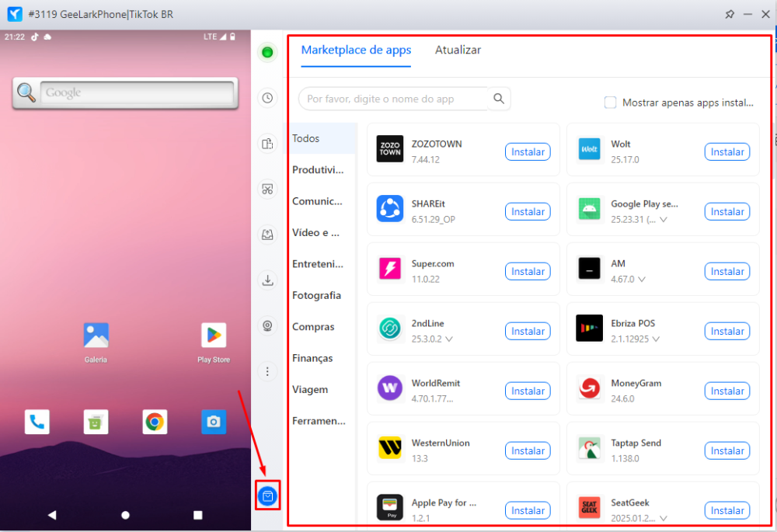Tap the Android recents square button
Viewport: 777px width, 532px height.
tap(197, 515)
